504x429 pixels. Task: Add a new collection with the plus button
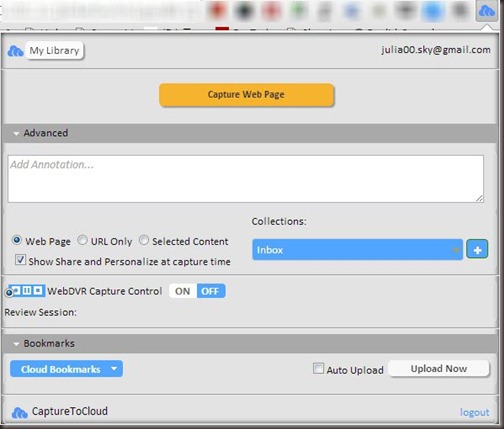point(477,249)
